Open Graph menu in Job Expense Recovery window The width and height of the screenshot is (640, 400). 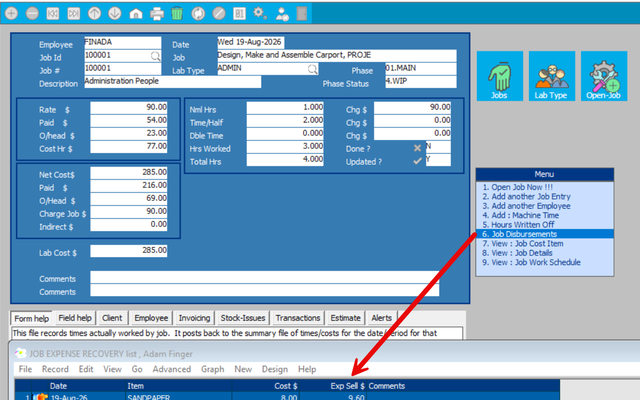point(212,369)
